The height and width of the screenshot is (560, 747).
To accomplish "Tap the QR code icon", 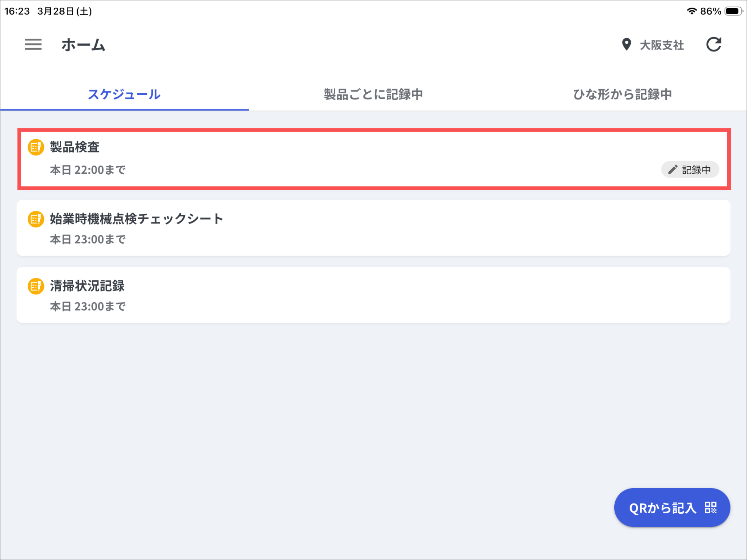I will pos(711,507).
